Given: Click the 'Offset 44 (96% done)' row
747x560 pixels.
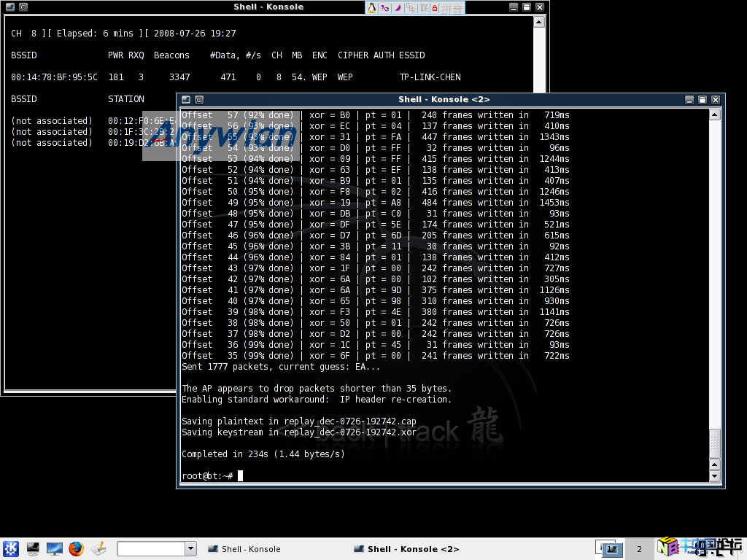Looking at the screenshot, I should click(x=376, y=257).
